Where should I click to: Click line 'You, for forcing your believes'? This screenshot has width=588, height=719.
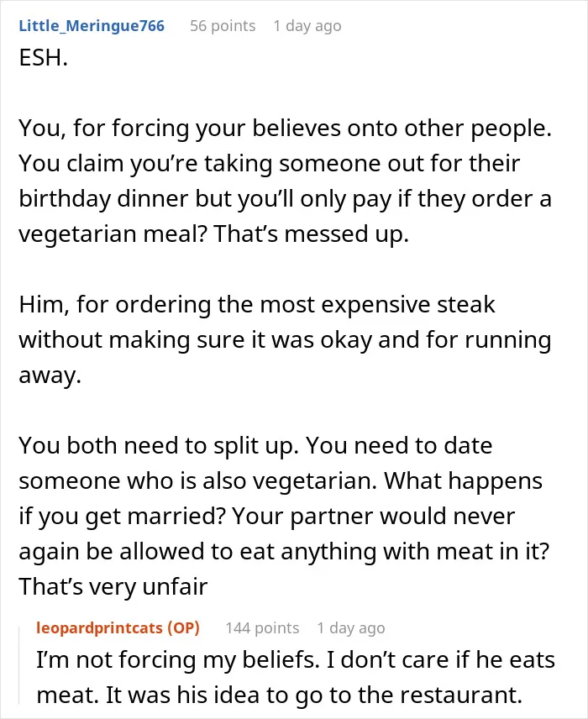[x=285, y=128]
